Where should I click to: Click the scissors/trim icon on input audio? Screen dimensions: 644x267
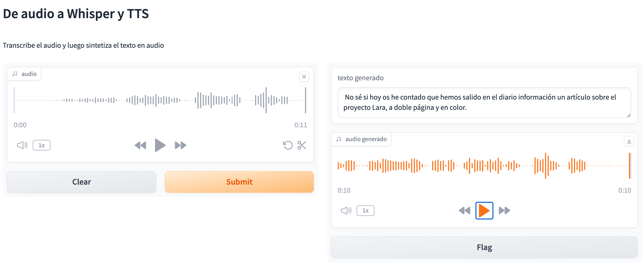click(x=303, y=145)
